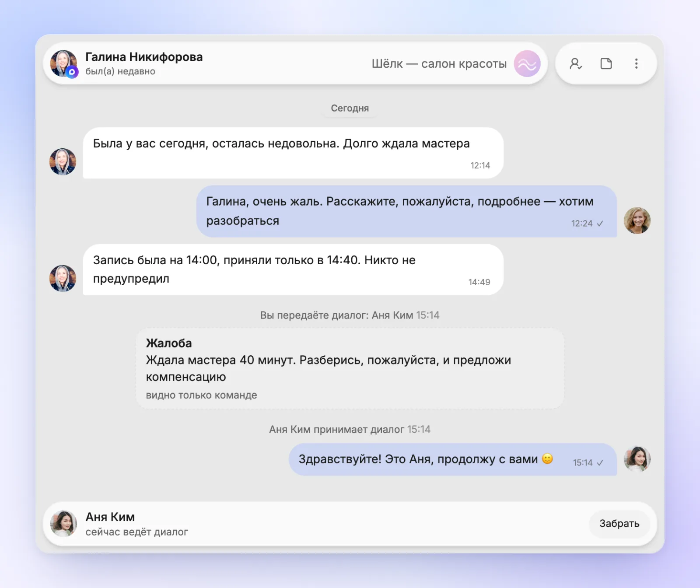700x588 pixels.
Task: Click the customer avatar beside the 14:49 message
Action: [x=63, y=278]
